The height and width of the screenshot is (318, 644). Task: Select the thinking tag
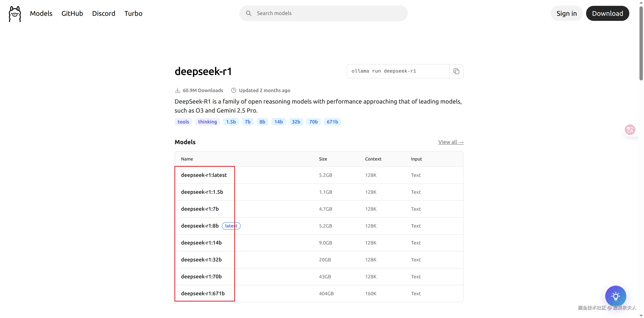[x=207, y=122]
